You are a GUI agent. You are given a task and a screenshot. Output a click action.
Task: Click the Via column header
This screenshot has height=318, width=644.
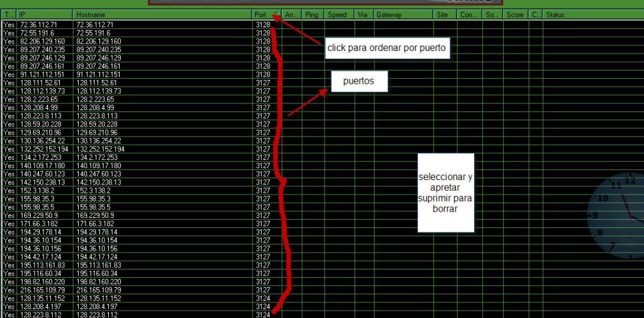[x=364, y=14]
